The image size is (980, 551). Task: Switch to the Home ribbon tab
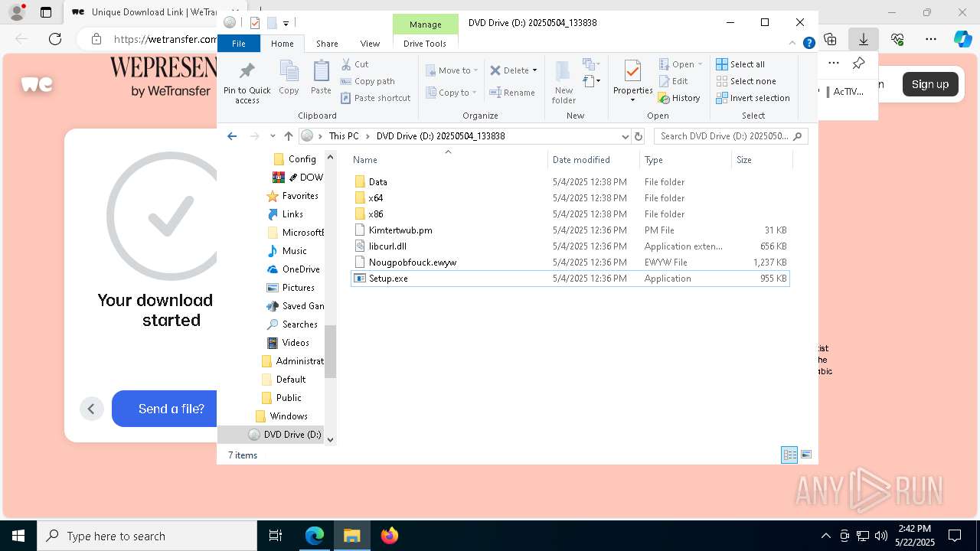pos(282,44)
